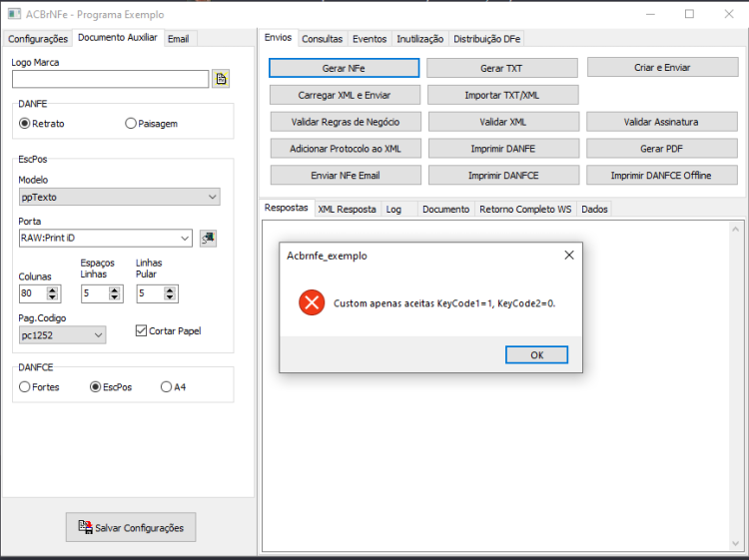749x560 pixels.
Task: Click the Imprimir DANFE button
Action: pyautogui.click(x=503, y=149)
